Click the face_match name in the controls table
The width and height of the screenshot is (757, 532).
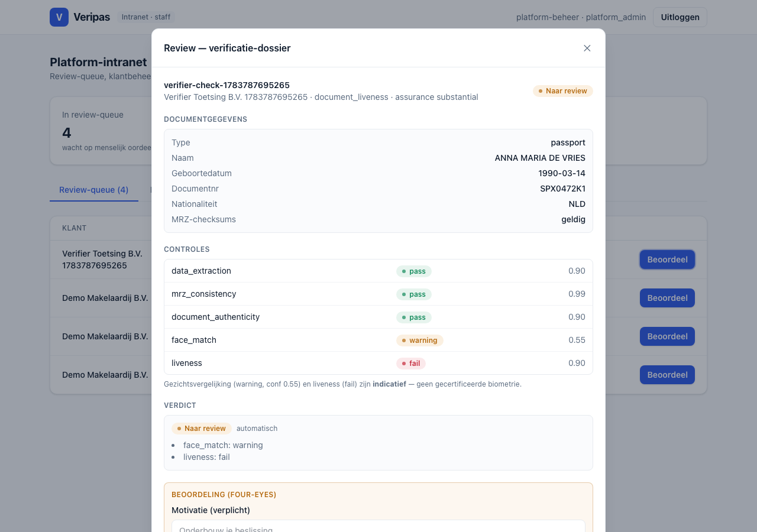tap(194, 340)
